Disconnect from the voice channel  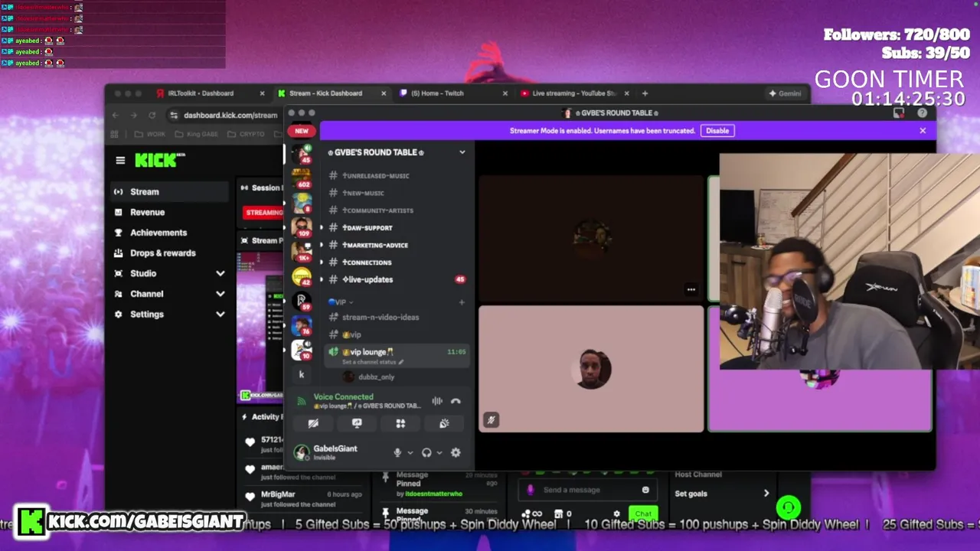pos(456,401)
